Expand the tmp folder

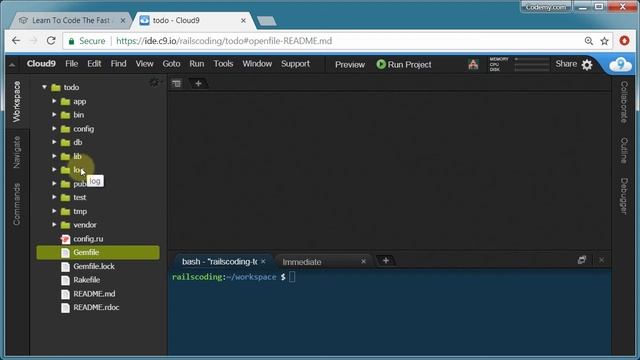(x=54, y=211)
